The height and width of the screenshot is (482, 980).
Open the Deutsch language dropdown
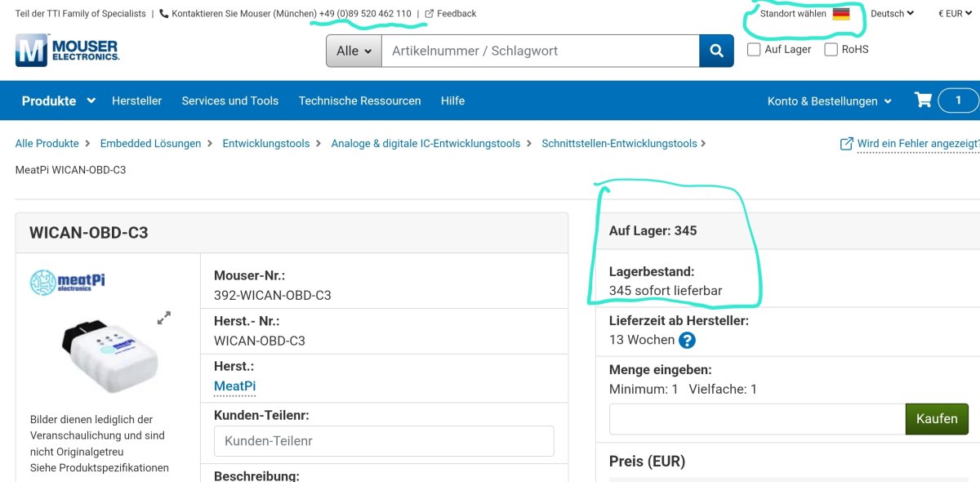point(892,14)
